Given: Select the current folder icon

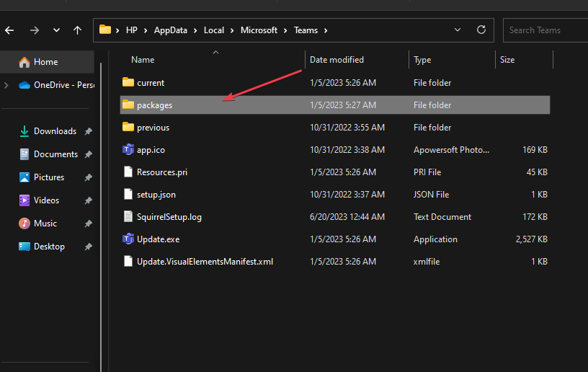Looking at the screenshot, I should tap(128, 82).
